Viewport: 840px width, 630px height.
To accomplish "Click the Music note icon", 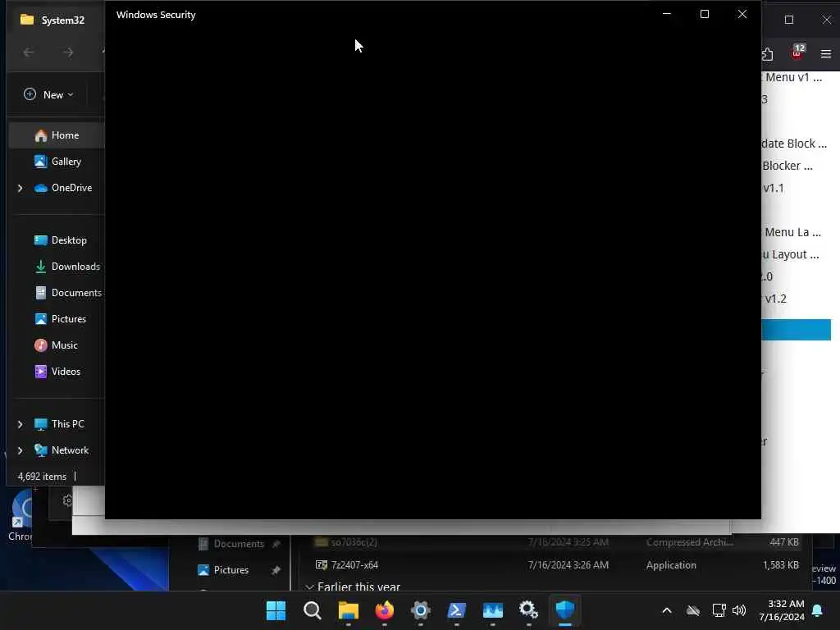I will pyautogui.click(x=41, y=345).
